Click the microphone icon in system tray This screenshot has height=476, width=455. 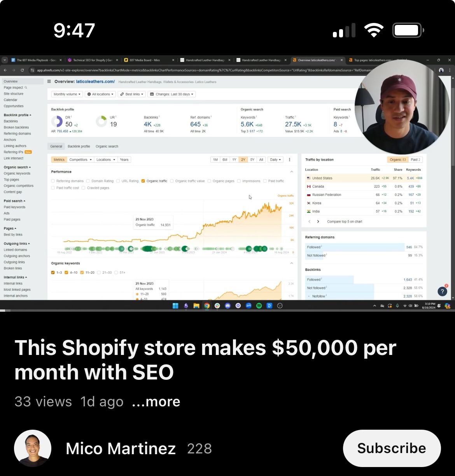click(x=397, y=306)
